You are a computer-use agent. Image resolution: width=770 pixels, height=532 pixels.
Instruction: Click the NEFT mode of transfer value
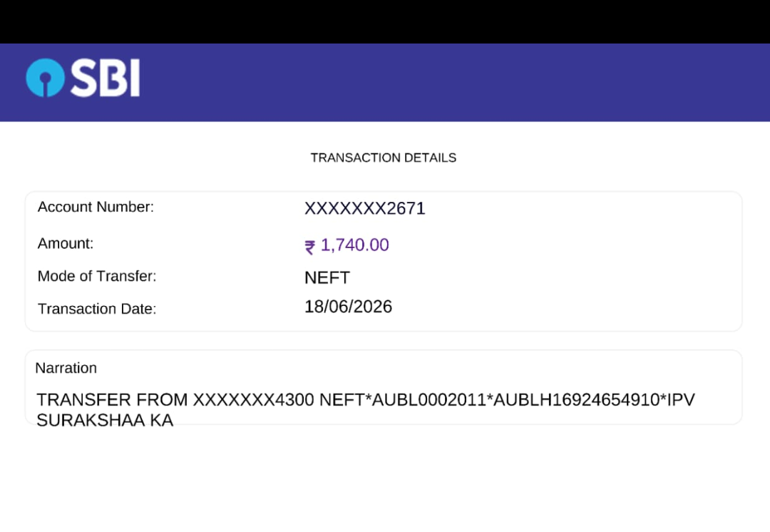tap(327, 277)
